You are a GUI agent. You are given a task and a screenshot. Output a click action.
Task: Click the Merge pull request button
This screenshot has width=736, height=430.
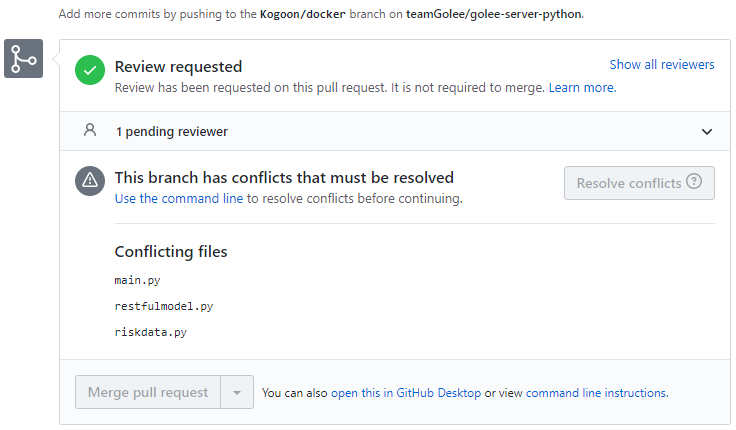(x=148, y=393)
